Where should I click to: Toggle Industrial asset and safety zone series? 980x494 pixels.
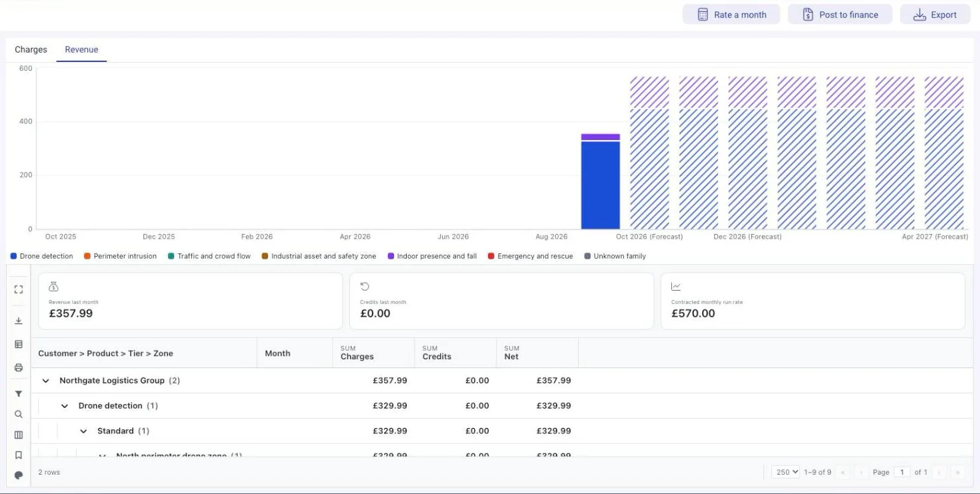[x=319, y=256]
